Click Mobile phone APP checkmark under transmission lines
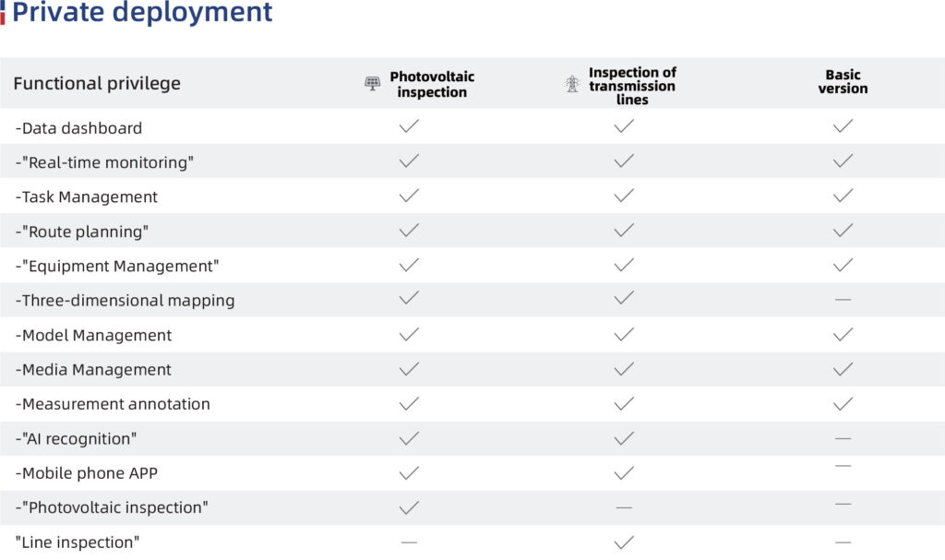Image resolution: width=945 pixels, height=560 pixels. point(624,473)
